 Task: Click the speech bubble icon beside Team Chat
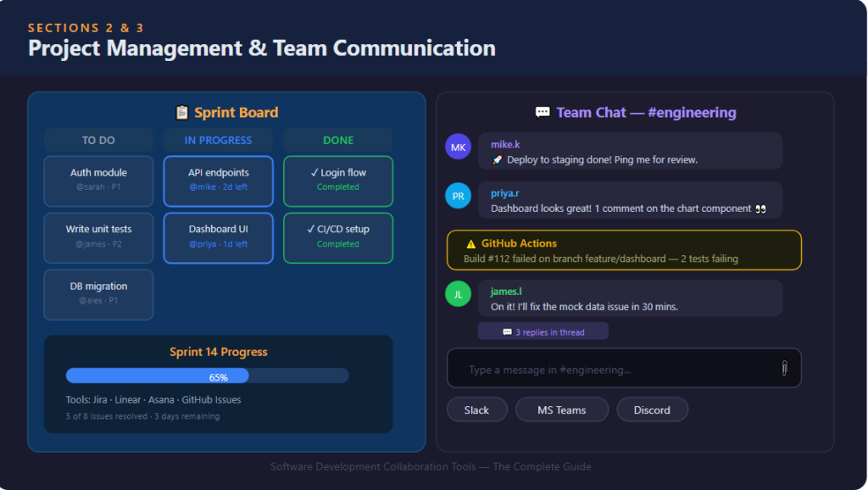pyautogui.click(x=542, y=113)
